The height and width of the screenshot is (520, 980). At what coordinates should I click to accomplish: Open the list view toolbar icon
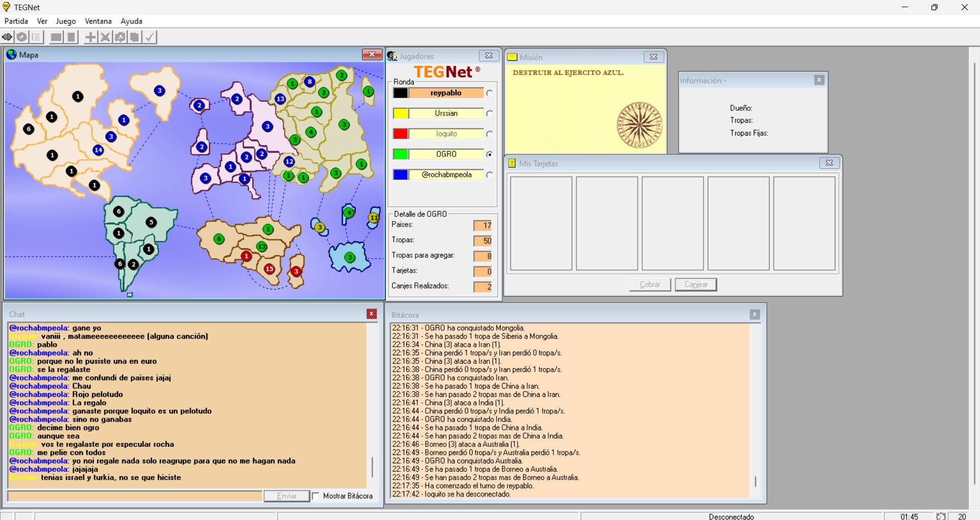[36, 37]
